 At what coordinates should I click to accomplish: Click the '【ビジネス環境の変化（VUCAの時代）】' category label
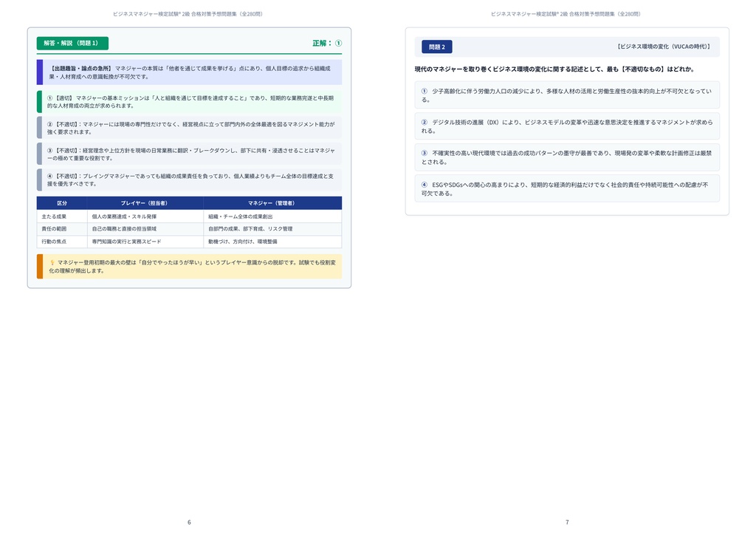664,47
